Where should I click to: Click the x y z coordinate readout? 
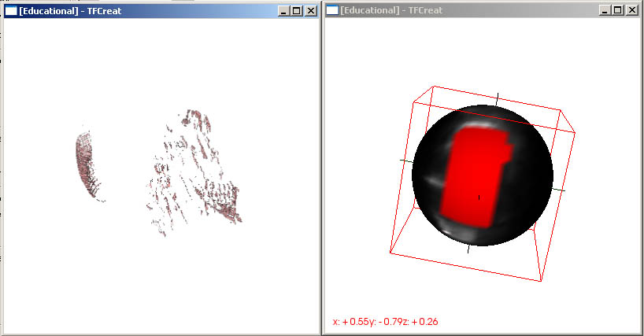pyautogui.click(x=385, y=322)
